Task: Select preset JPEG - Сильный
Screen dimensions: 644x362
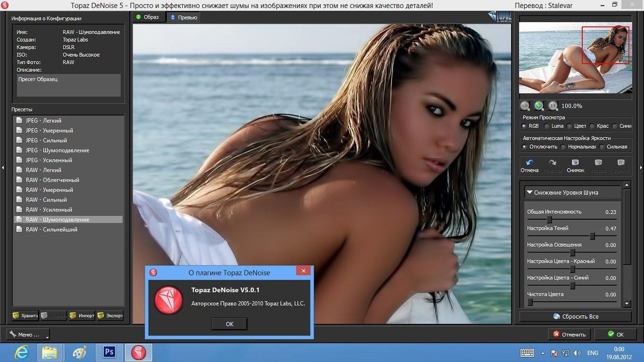Action: 68,140
